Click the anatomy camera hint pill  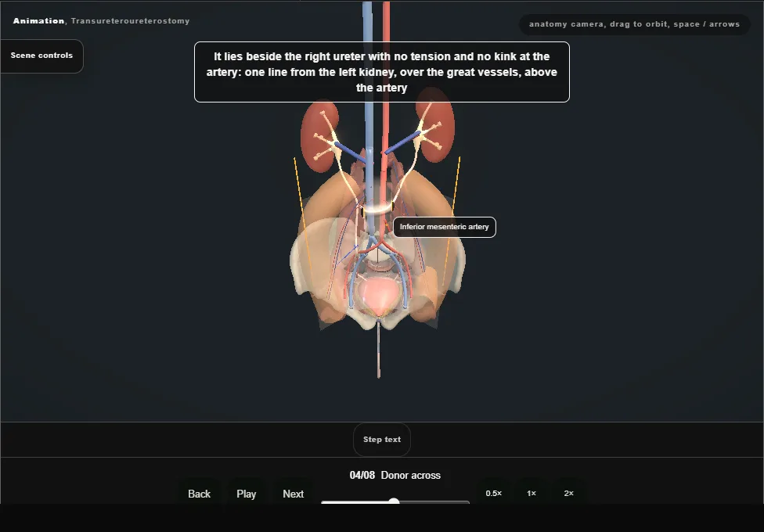click(x=634, y=24)
